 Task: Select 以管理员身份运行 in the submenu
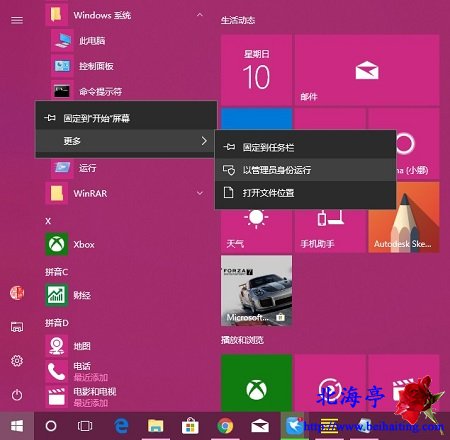click(305, 170)
